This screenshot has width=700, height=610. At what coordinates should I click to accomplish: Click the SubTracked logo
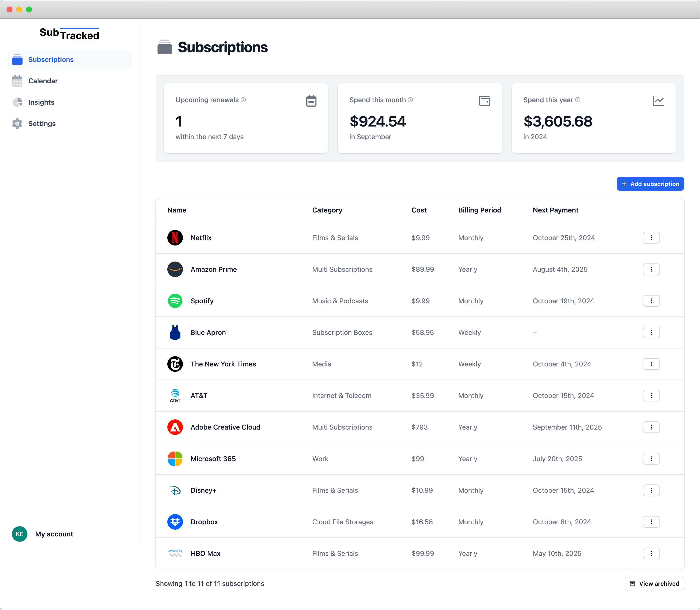click(x=69, y=34)
